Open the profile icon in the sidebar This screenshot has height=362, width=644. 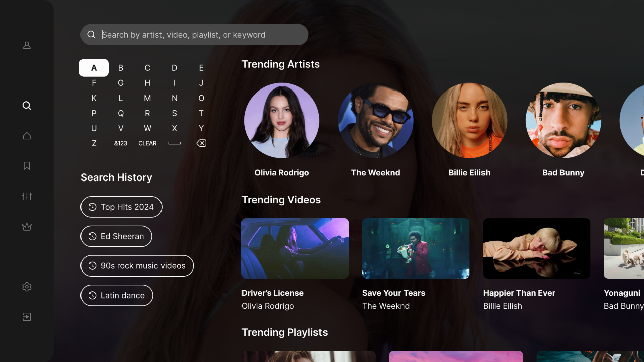26,45
